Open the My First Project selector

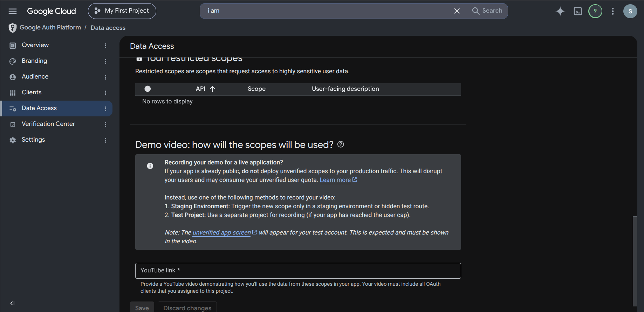pos(122,11)
